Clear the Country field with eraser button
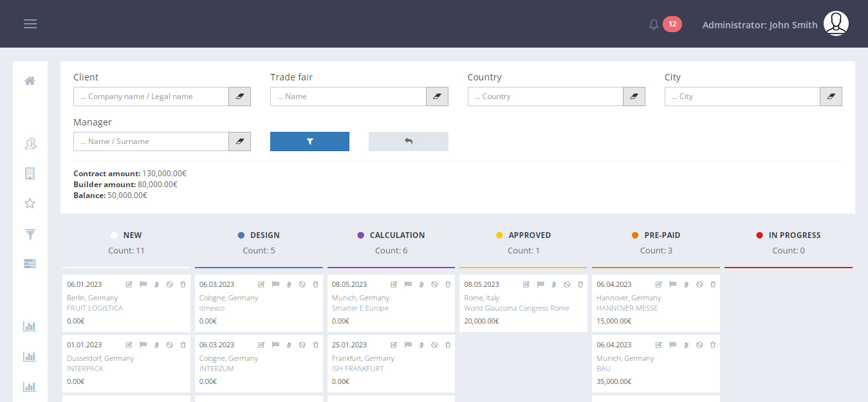868x402 pixels. coord(634,96)
